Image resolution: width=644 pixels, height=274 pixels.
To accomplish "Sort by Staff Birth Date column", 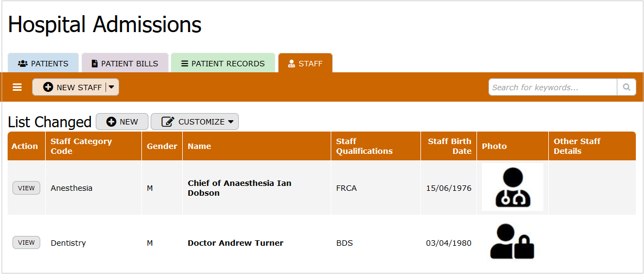I will coord(449,146).
